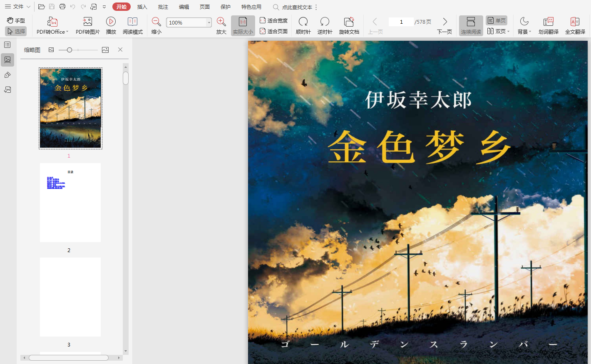Select page 2 目录 thumbnail
Screen dimensions: 591x364
tap(70, 203)
